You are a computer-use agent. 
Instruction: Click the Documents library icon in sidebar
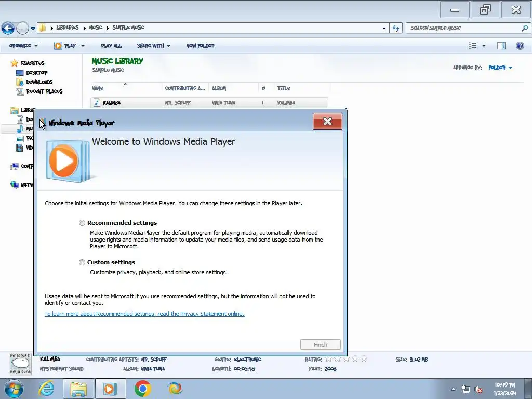point(20,119)
